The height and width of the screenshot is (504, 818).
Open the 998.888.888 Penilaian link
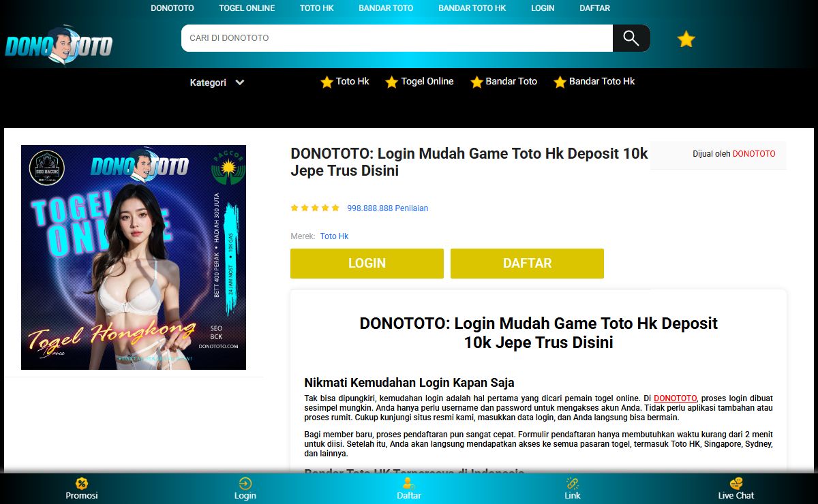tap(388, 208)
